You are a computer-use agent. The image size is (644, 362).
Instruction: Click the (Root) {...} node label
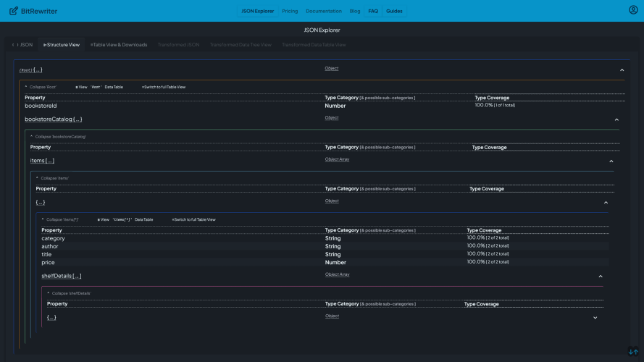[31, 70]
